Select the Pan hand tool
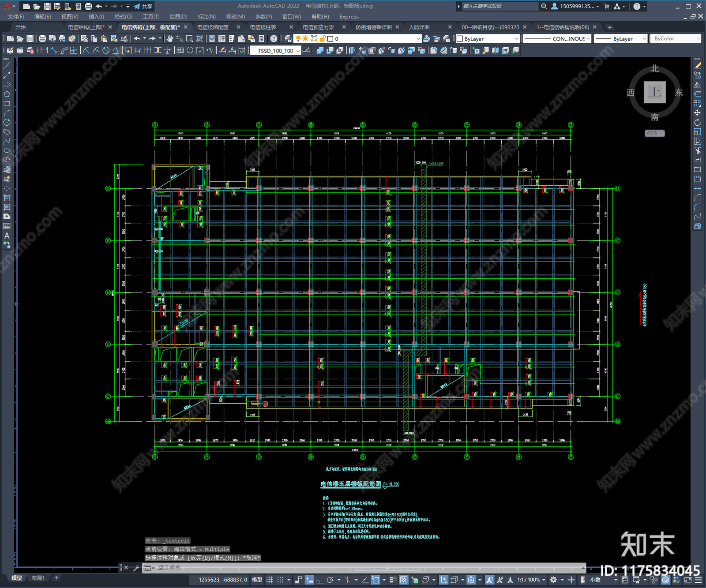Screen dimensions: 706x588 (170, 39)
